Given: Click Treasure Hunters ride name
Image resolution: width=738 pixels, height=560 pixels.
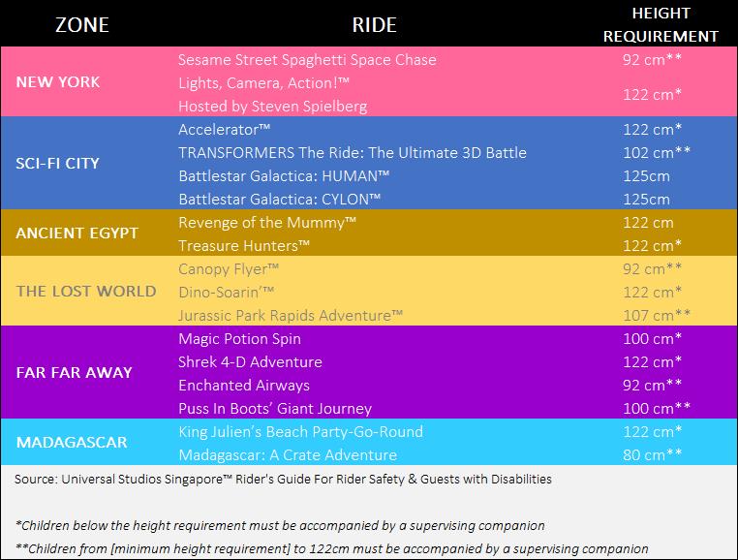Looking at the screenshot, I should click(x=244, y=246).
